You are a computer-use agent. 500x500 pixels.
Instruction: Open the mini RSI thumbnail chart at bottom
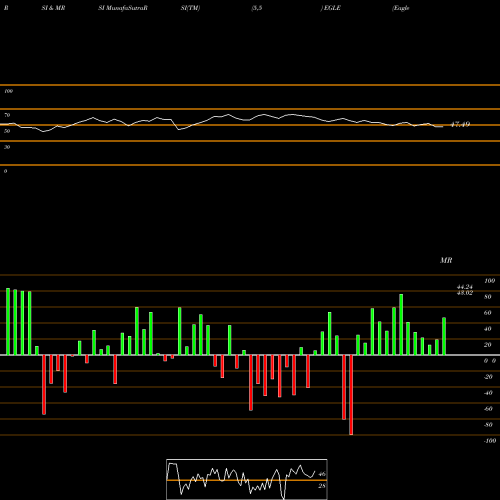tap(247, 479)
